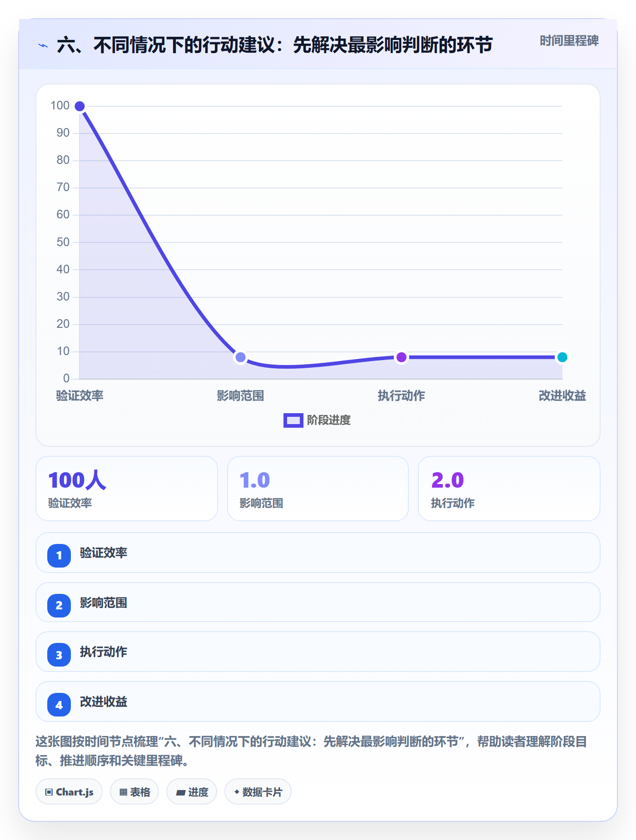This screenshot has width=636, height=840.
Task: Click the lightning icon beside the title
Action: click(43, 45)
